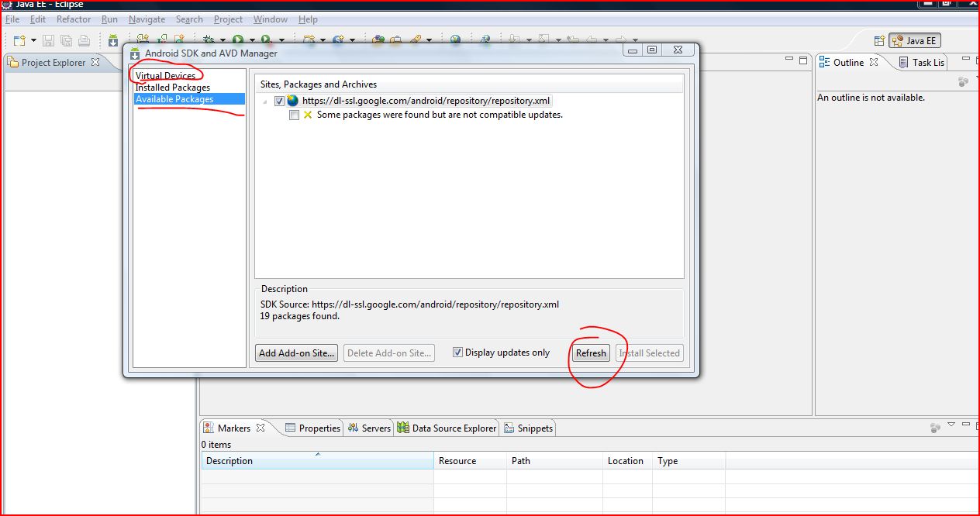
Task: Open the New wizard dropdown arrow
Action: (33, 41)
